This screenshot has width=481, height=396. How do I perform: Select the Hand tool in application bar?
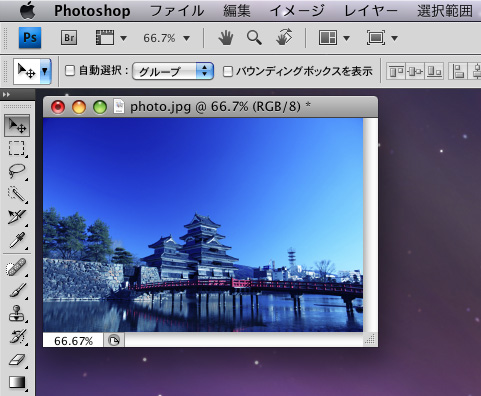(x=226, y=38)
